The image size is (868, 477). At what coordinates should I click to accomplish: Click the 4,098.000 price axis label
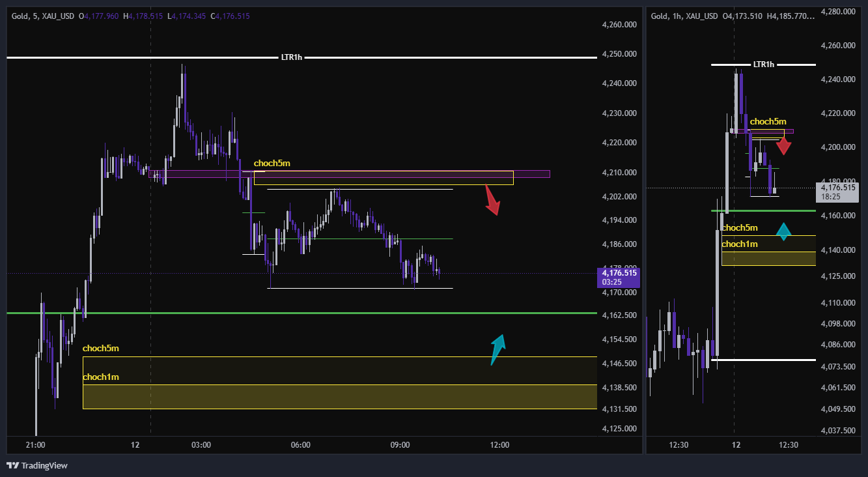[x=837, y=324]
